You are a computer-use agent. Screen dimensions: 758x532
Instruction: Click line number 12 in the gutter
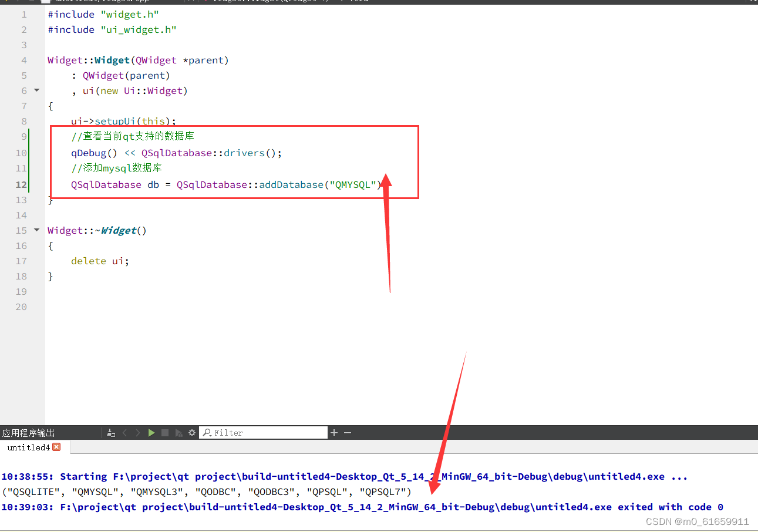click(x=22, y=184)
